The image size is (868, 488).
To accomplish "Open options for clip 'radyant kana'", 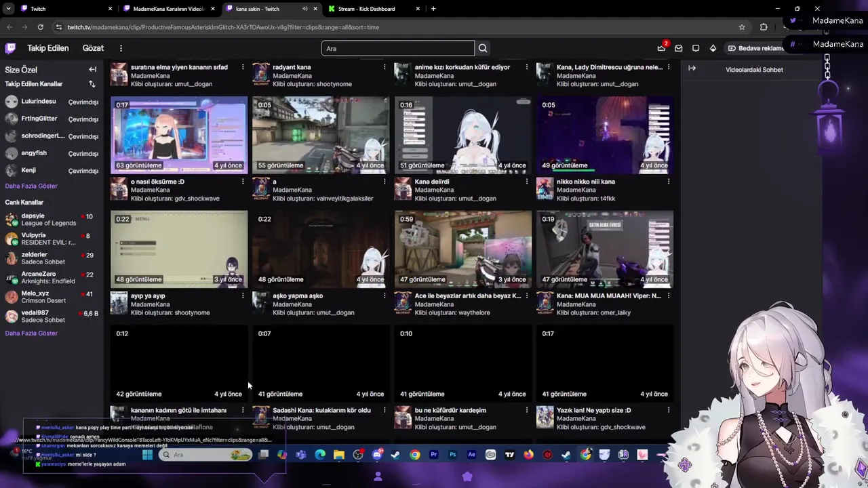I will pos(384,67).
